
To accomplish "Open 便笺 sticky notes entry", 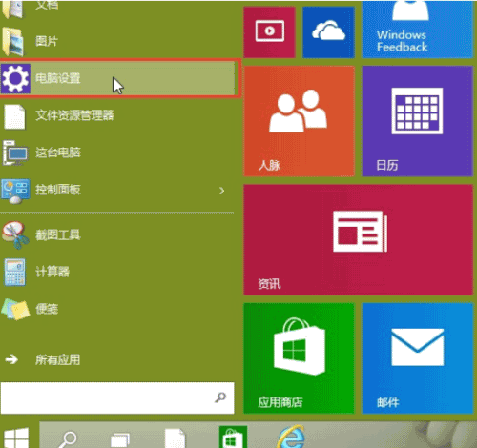I will pos(117,309).
